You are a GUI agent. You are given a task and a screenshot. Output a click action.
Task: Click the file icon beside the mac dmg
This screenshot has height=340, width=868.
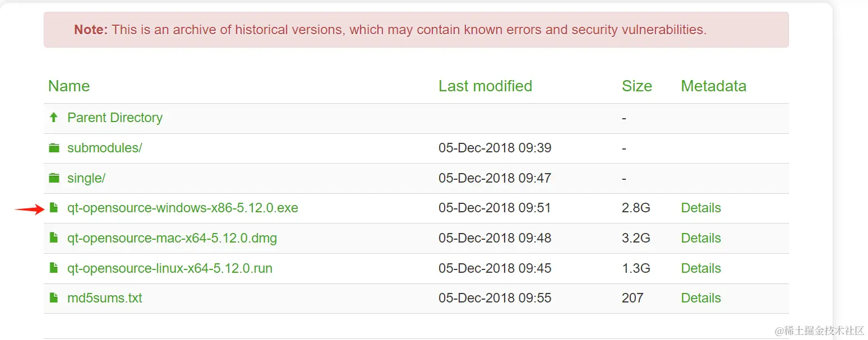point(54,238)
